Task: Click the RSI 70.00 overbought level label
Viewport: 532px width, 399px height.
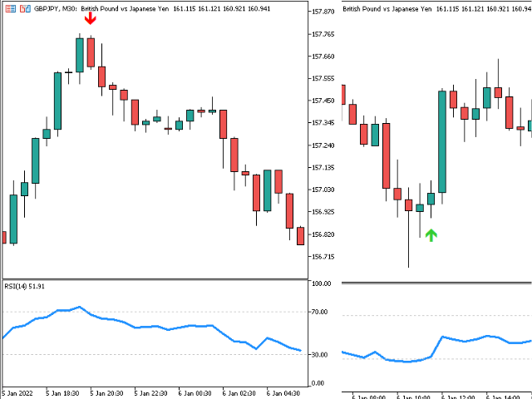Action: click(321, 313)
